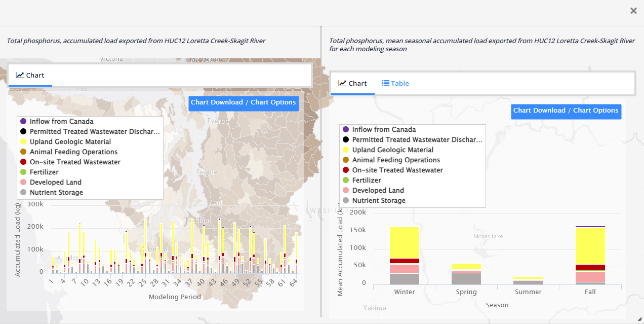Toggle Upland Geologic Material in left legend

point(70,142)
